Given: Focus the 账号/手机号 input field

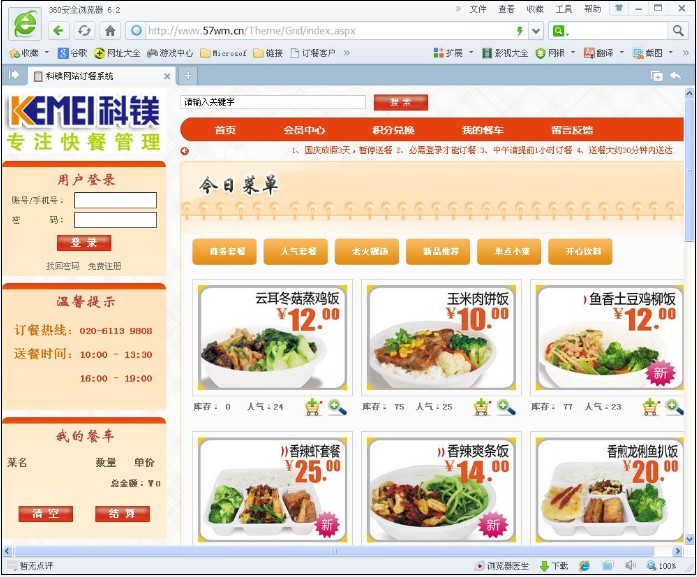Looking at the screenshot, I should click(x=115, y=200).
